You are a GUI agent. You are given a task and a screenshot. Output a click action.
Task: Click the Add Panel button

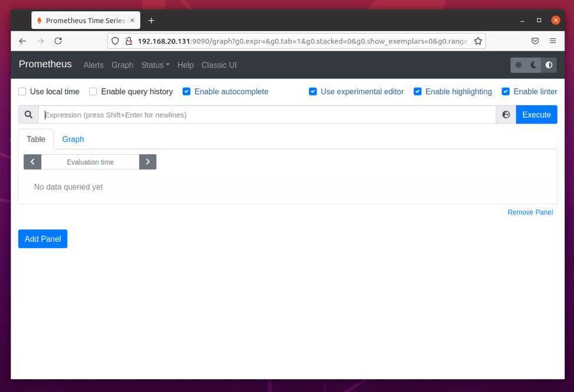click(43, 239)
